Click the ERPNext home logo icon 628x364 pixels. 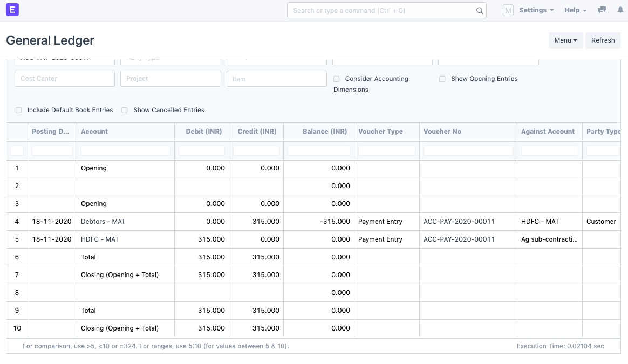(x=12, y=10)
